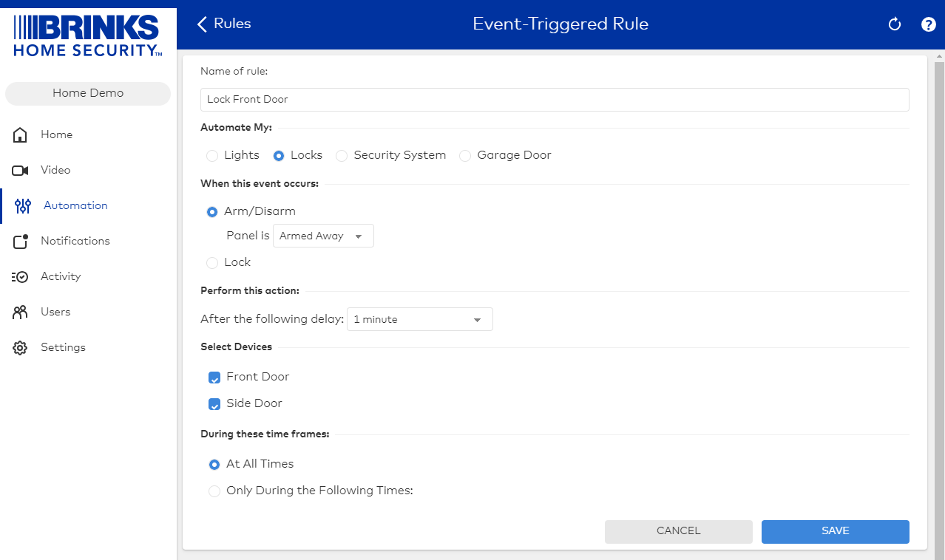Image resolution: width=945 pixels, height=560 pixels.
Task: Uncheck the Front Door device checkbox
Action: coord(214,378)
